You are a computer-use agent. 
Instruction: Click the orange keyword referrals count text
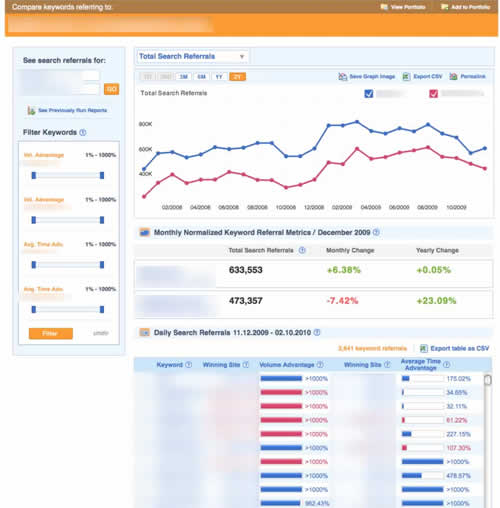372,349
